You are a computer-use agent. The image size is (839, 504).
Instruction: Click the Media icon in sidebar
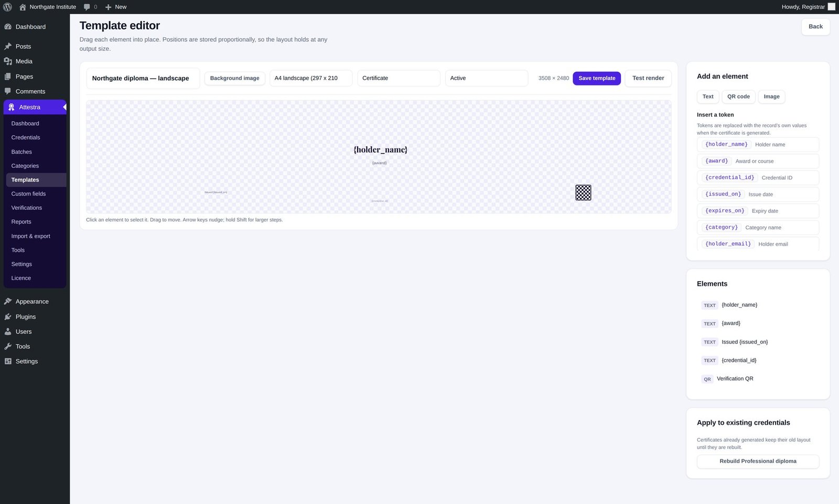(x=8, y=61)
